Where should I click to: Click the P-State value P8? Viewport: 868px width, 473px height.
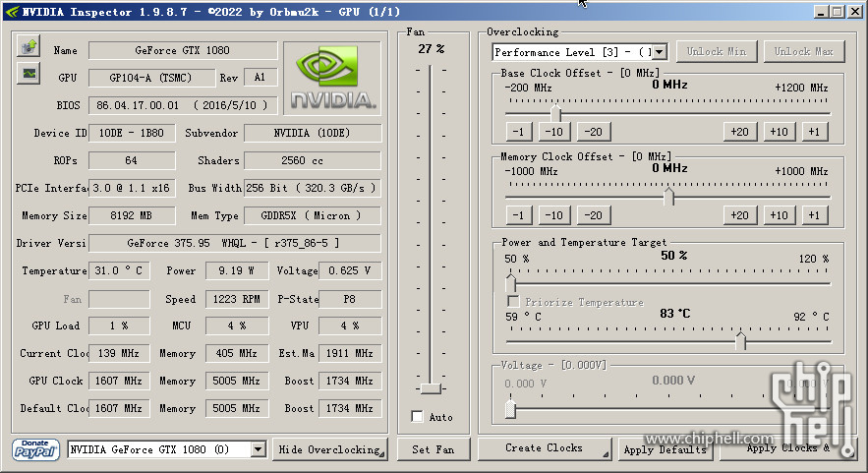pyautogui.click(x=350, y=299)
